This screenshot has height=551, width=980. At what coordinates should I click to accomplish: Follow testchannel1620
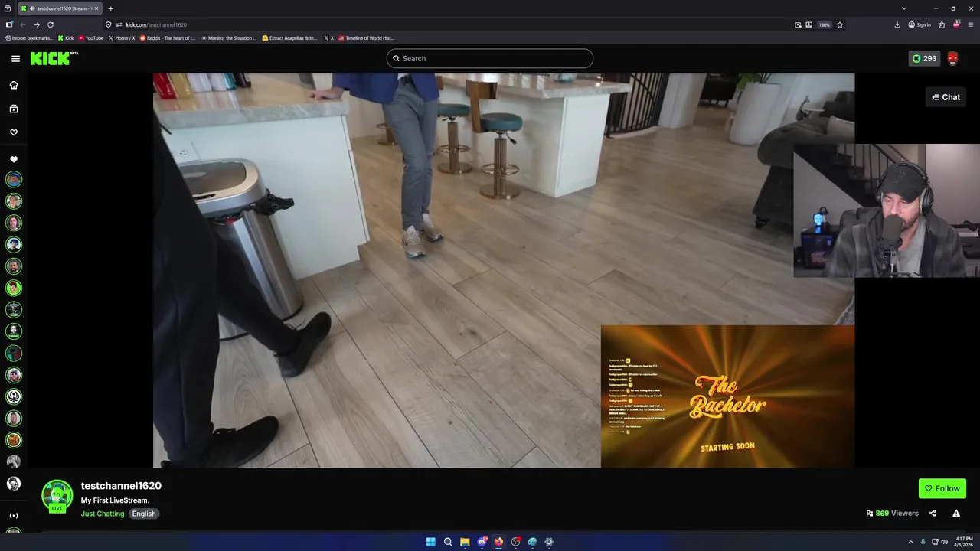point(942,488)
